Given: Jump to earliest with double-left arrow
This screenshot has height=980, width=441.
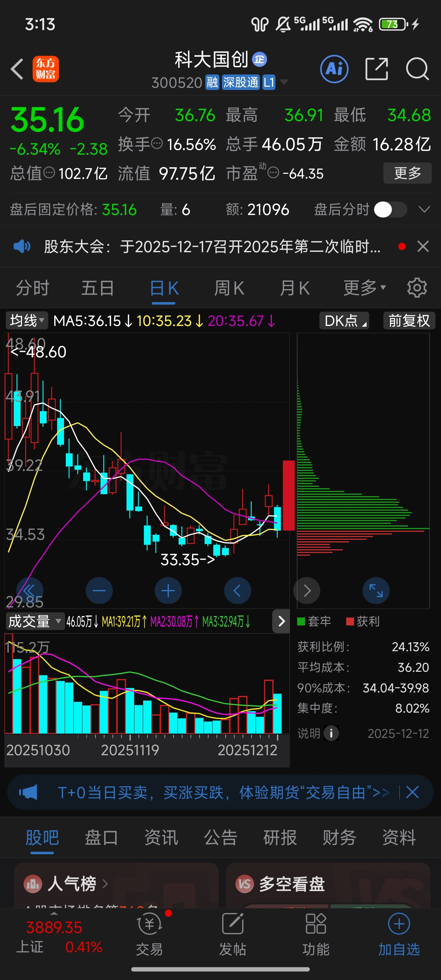Looking at the screenshot, I should pyautogui.click(x=30, y=590).
